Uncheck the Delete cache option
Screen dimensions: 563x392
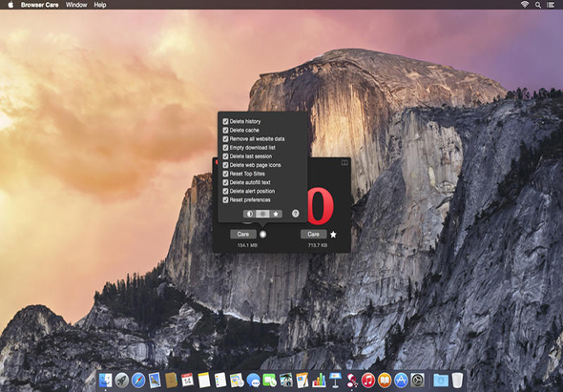click(x=225, y=130)
